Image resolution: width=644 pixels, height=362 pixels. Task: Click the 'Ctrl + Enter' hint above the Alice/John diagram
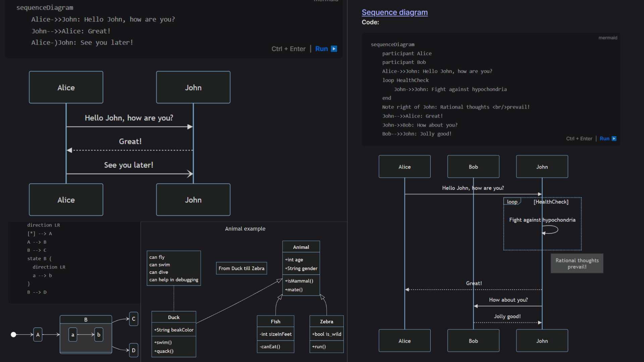coord(288,49)
